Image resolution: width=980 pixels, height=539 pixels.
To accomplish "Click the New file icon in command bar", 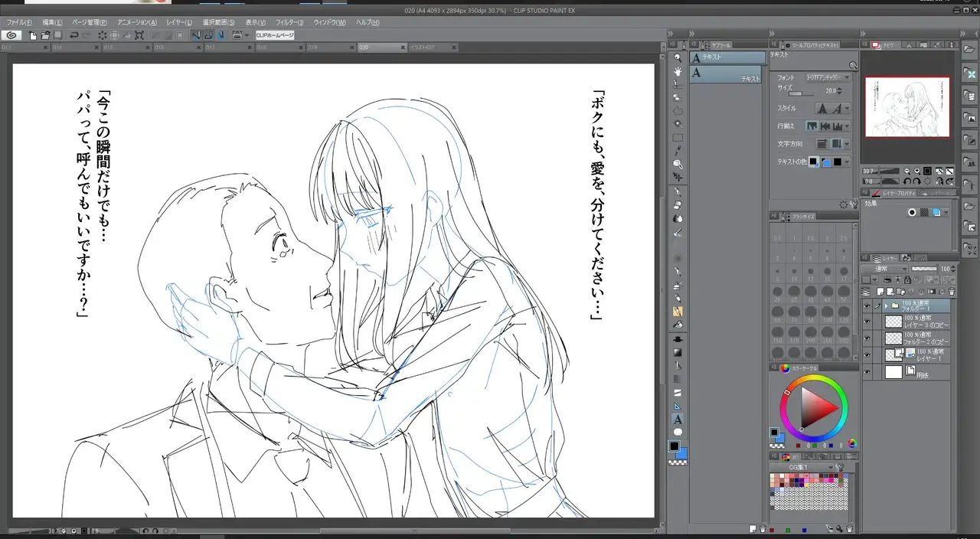I will tap(33, 35).
